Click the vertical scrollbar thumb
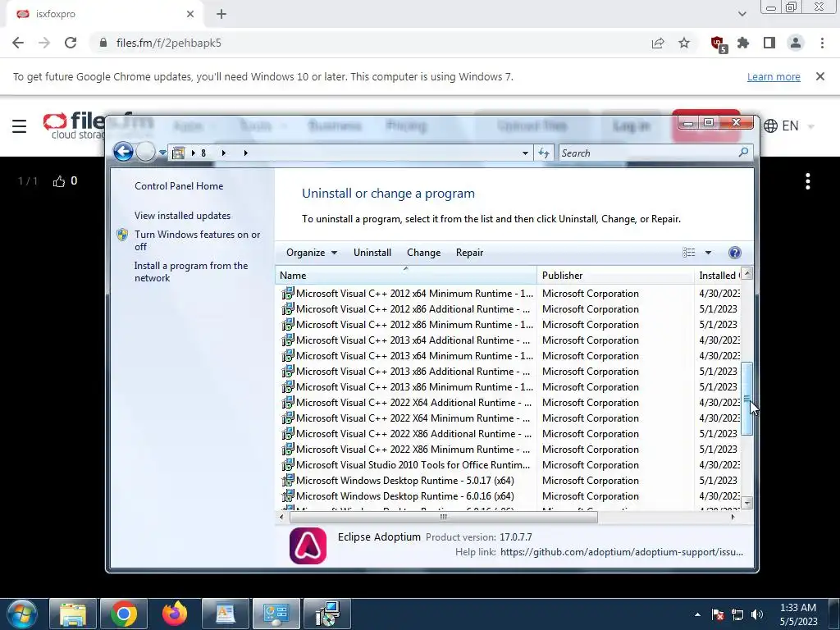Screen dimensions: 840x630 (746, 399)
